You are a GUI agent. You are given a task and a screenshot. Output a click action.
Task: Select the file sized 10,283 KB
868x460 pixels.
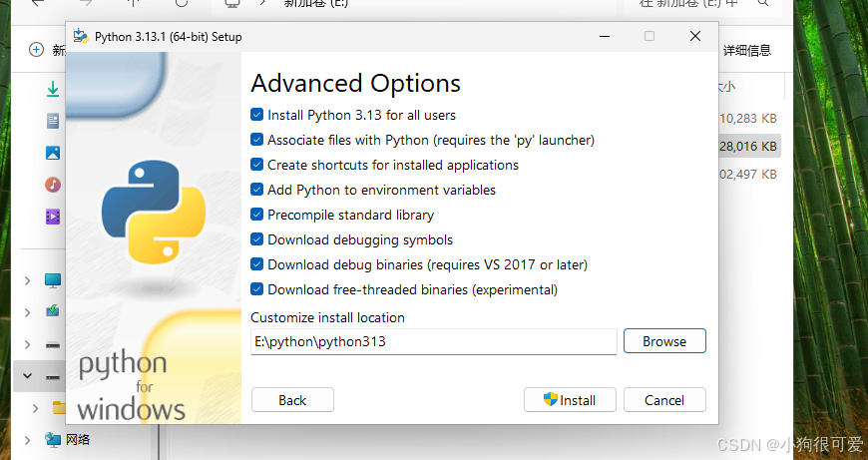(x=748, y=118)
